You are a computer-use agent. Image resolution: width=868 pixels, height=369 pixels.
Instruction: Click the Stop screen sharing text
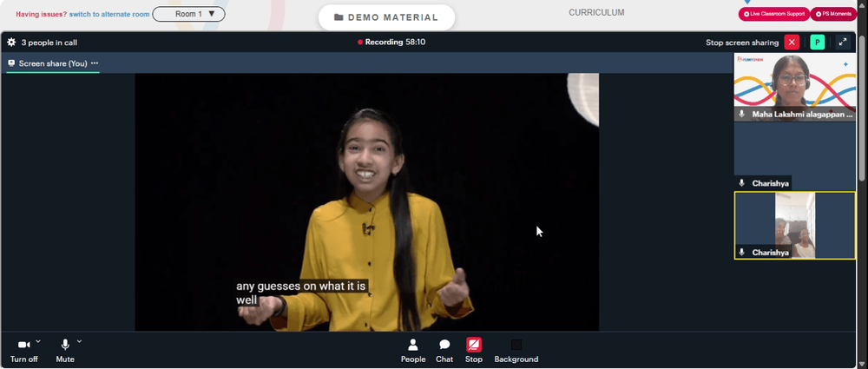click(x=742, y=43)
